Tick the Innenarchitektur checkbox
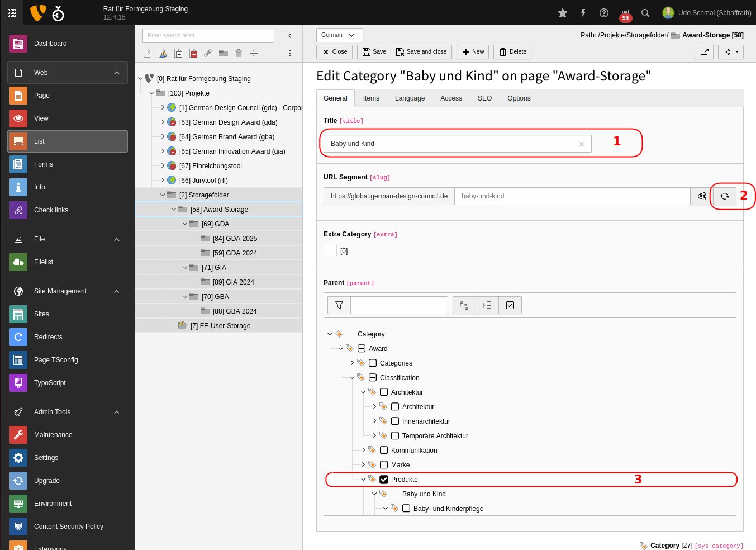 tap(395, 421)
